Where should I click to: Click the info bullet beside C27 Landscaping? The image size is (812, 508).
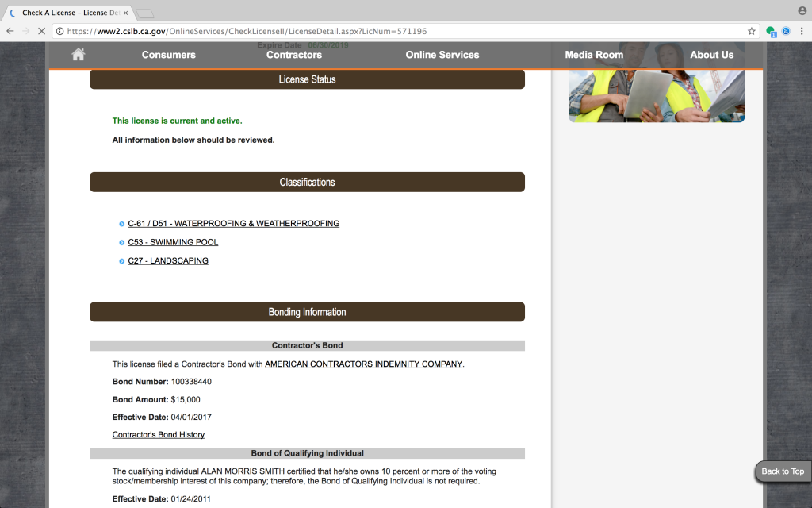point(121,260)
